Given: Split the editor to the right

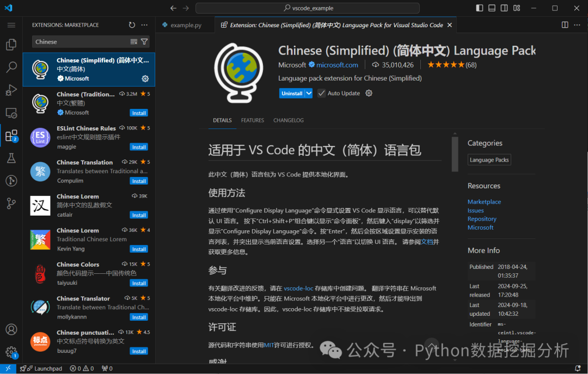Looking at the screenshot, I should (565, 25).
